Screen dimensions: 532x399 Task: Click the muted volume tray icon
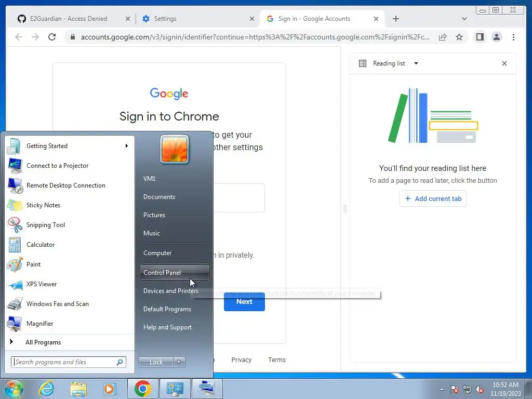[x=480, y=389]
